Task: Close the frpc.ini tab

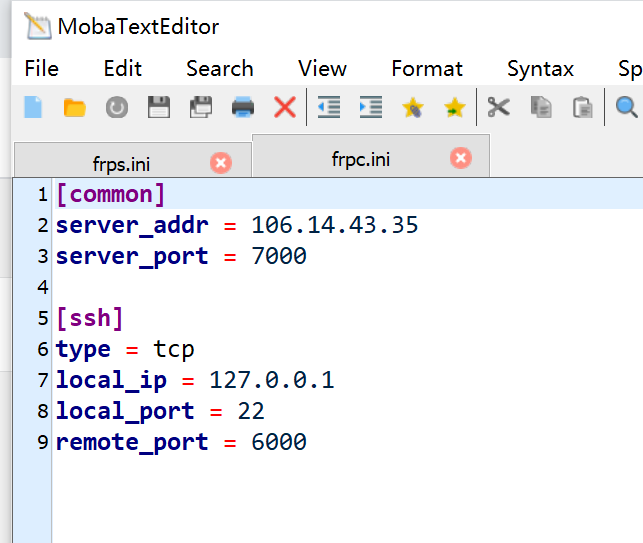Action: pyautogui.click(x=461, y=158)
